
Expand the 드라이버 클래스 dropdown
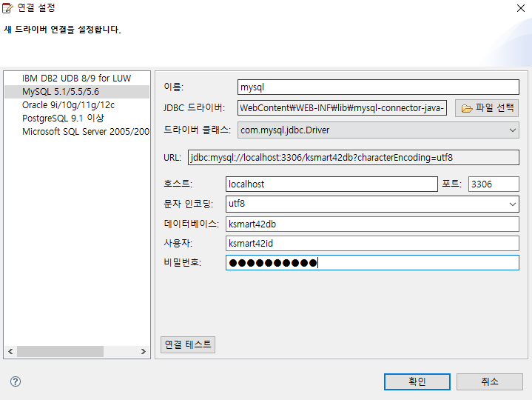(x=512, y=130)
